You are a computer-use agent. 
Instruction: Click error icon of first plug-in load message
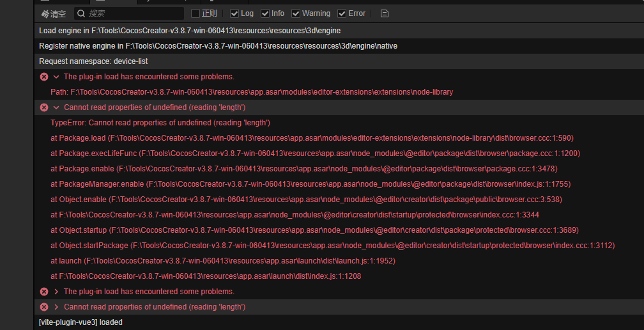(44, 77)
